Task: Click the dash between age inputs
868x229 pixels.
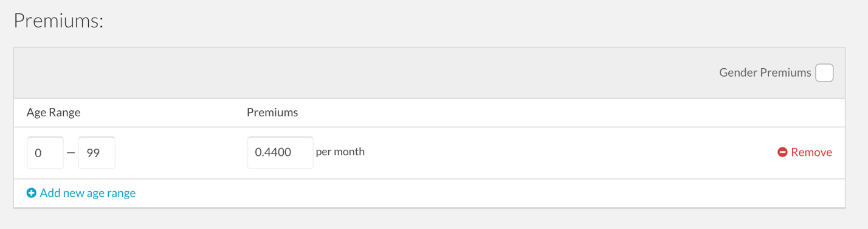Action: 71,152
